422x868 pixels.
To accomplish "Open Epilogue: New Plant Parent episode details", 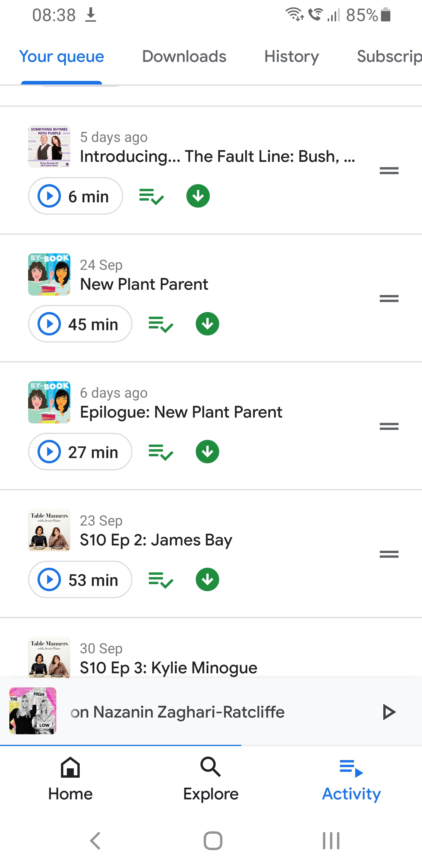I will 181,412.
